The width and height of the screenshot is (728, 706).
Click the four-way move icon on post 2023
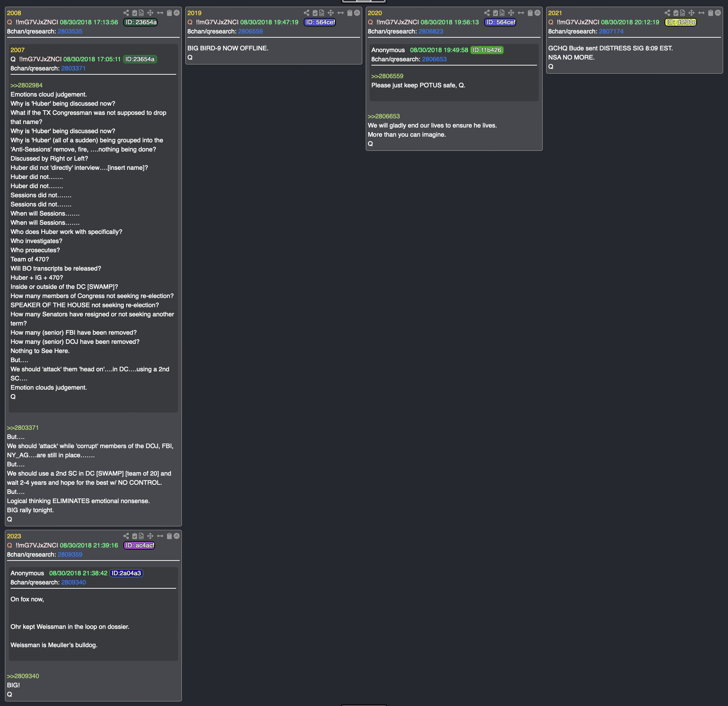pyautogui.click(x=150, y=536)
